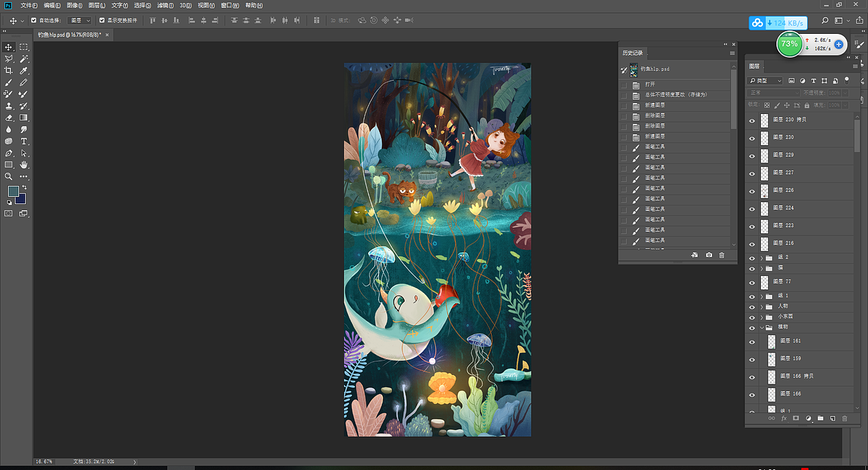Select the Horizontal Type tool
Viewport: 868px width, 470px height.
(24, 141)
